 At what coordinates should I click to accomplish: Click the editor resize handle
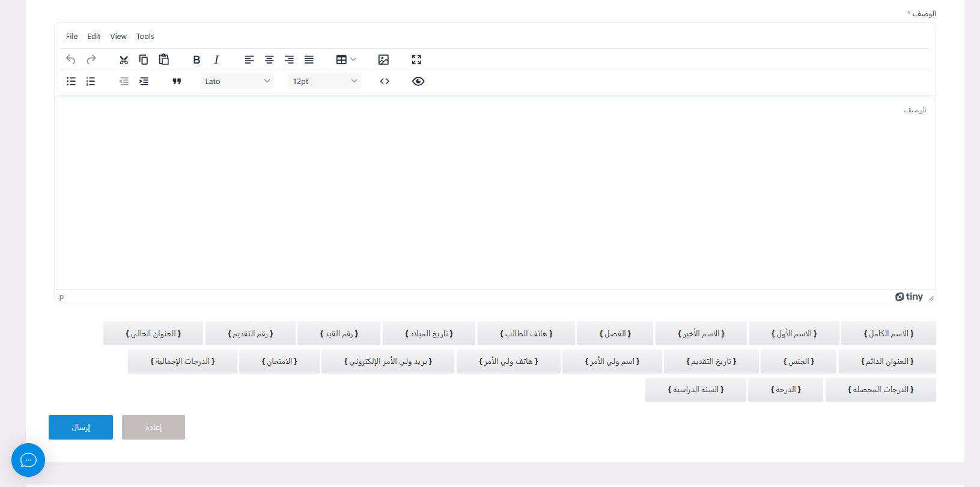click(x=931, y=298)
